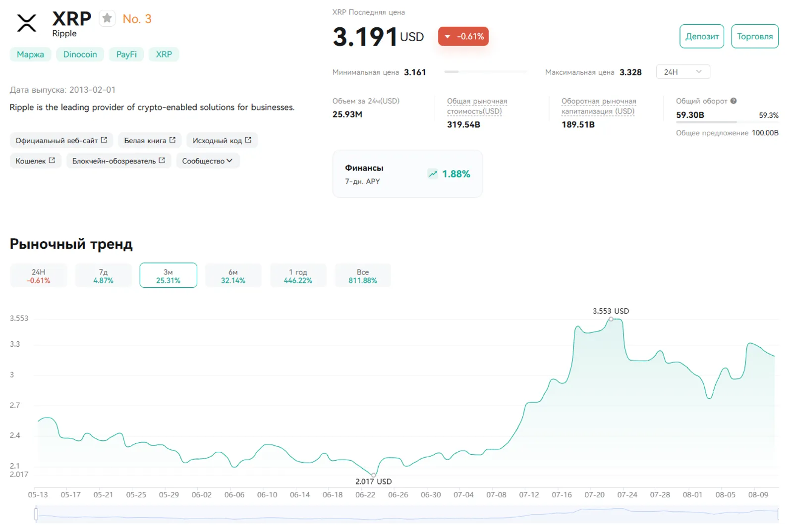The width and height of the screenshot is (793, 532).
Task: Click the 25.93M volume value
Action: pyautogui.click(x=347, y=114)
